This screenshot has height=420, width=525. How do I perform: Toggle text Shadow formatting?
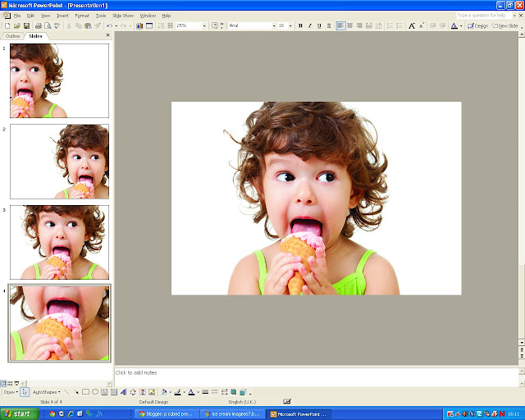click(328, 26)
